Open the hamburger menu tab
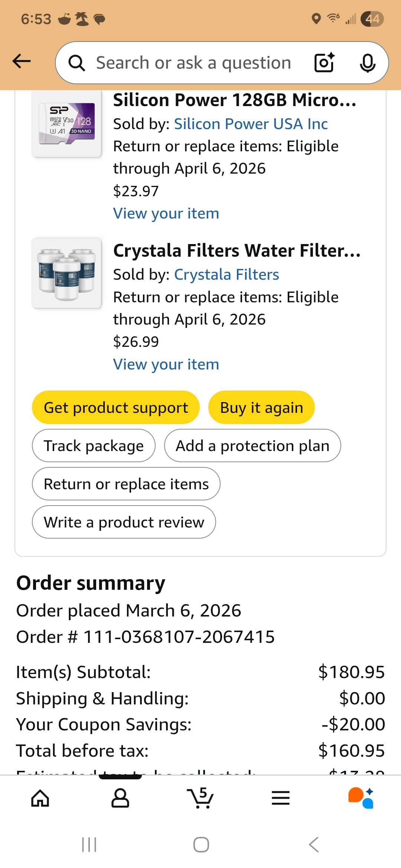This screenshot has width=401, height=868. [281, 798]
